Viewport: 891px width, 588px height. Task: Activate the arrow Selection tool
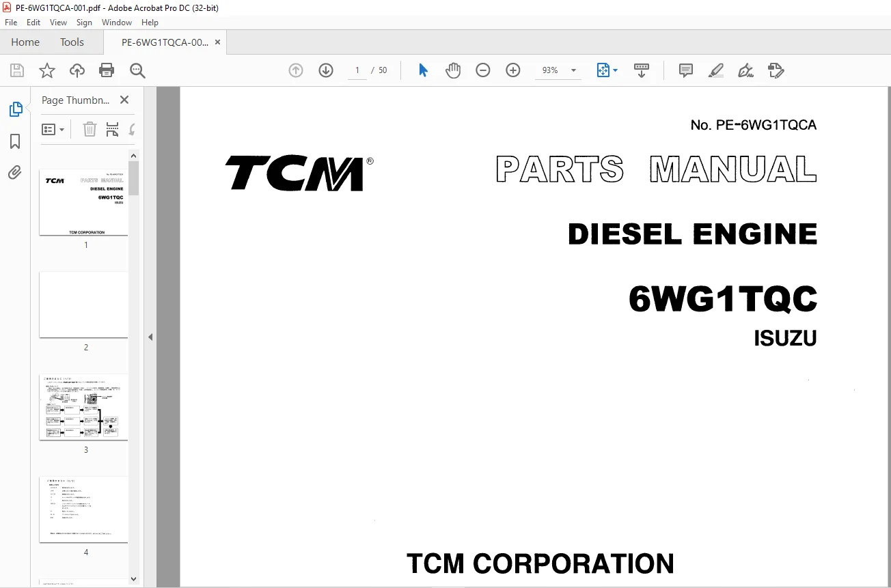[x=423, y=70]
